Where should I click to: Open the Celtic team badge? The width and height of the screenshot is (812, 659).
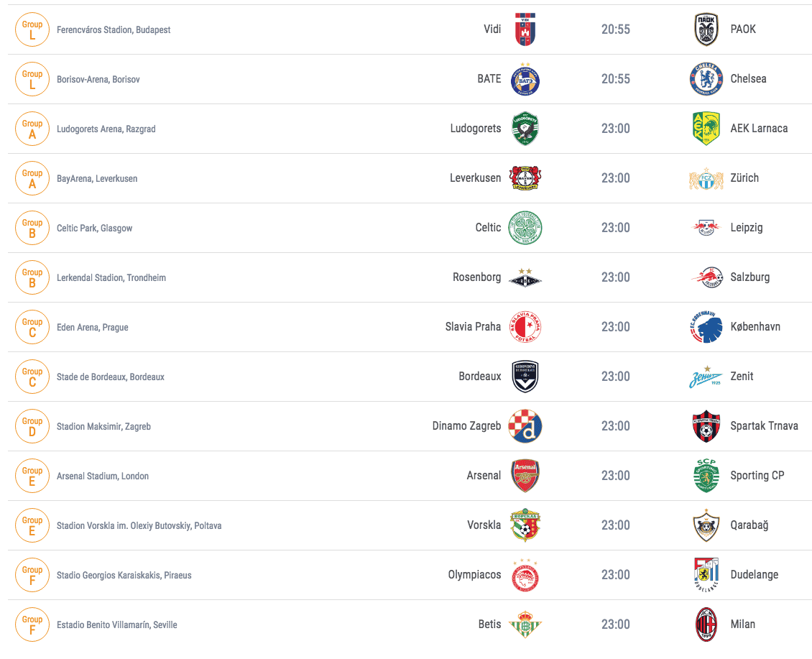(525, 228)
